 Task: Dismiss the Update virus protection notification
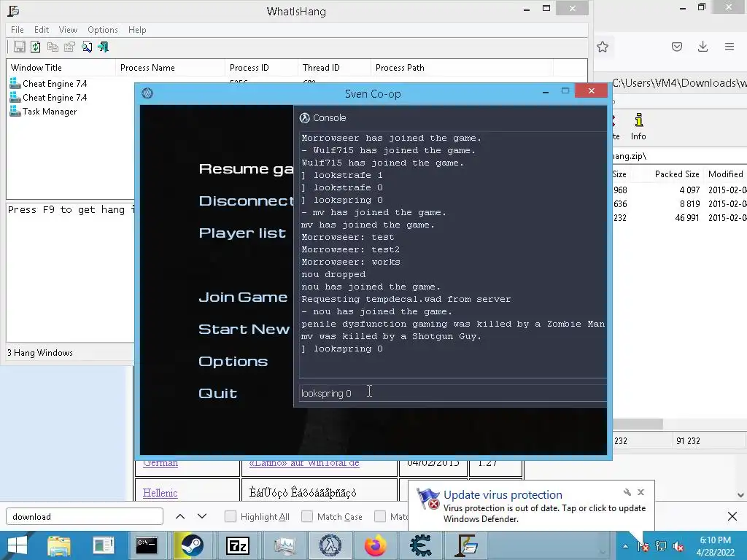641,492
